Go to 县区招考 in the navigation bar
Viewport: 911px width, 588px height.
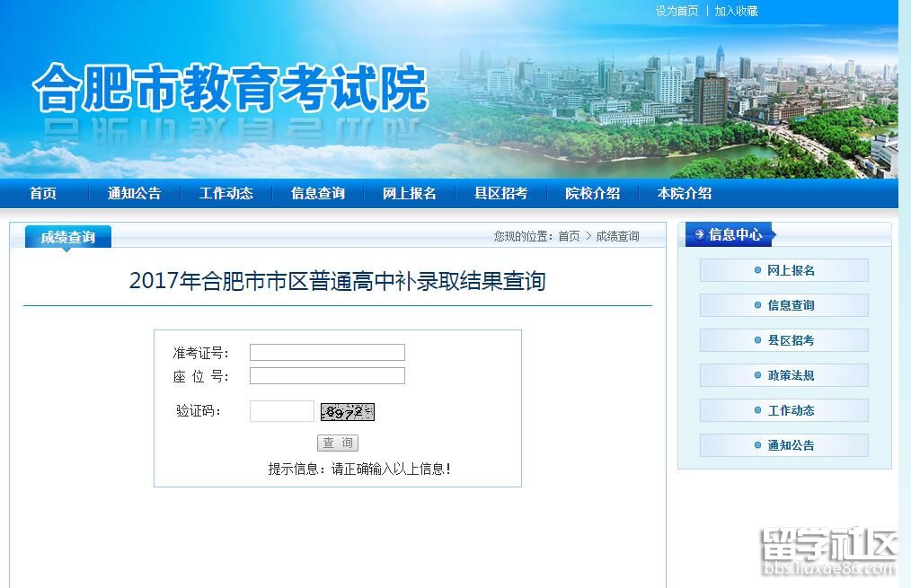(500, 193)
